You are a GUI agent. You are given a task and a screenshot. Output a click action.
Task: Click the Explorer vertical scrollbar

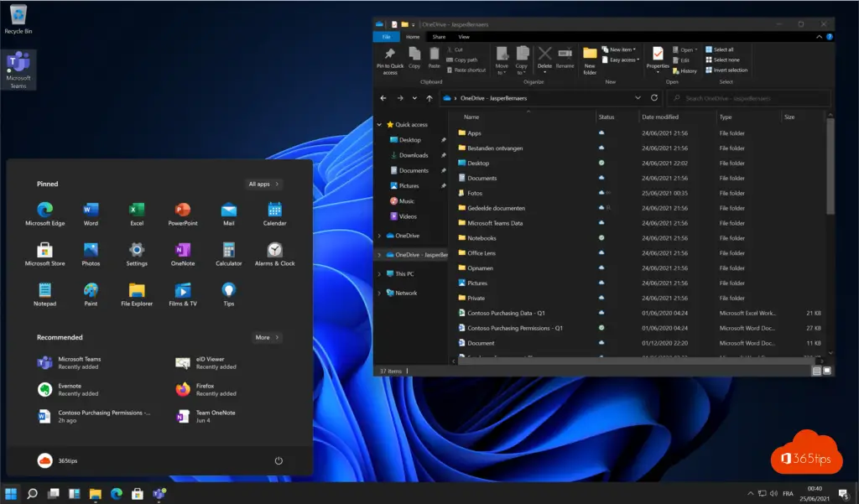[x=830, y=166]
